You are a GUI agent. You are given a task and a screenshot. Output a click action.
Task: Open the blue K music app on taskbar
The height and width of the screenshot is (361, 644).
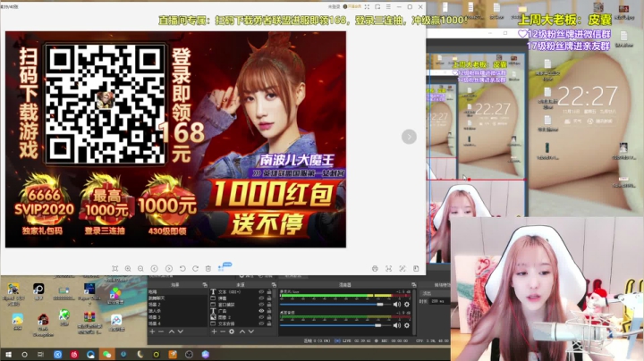tap(58, 354)
